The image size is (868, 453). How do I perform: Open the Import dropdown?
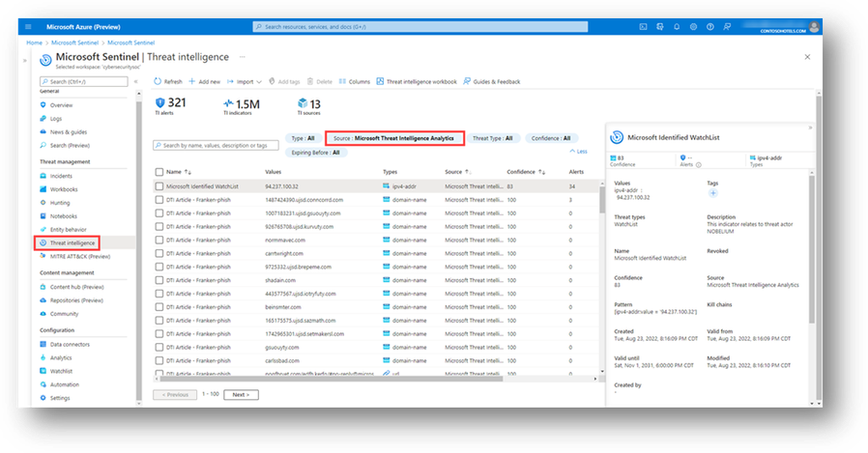coord(245,81)
